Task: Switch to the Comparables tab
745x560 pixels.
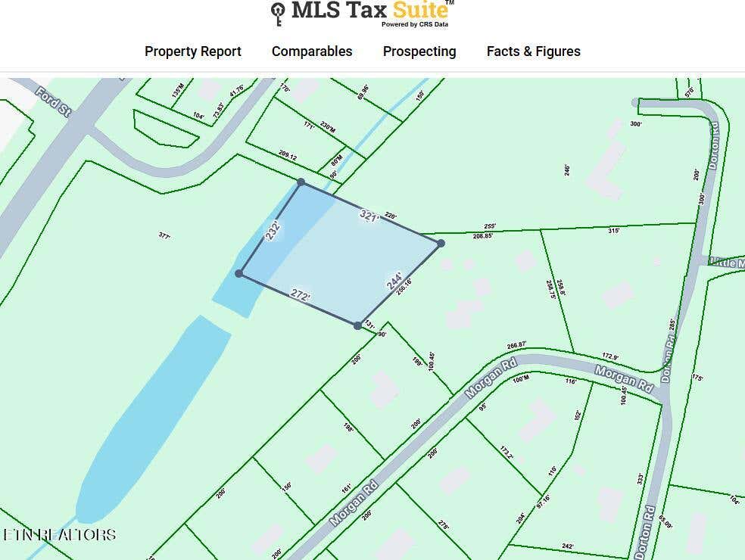Action: 312,51
